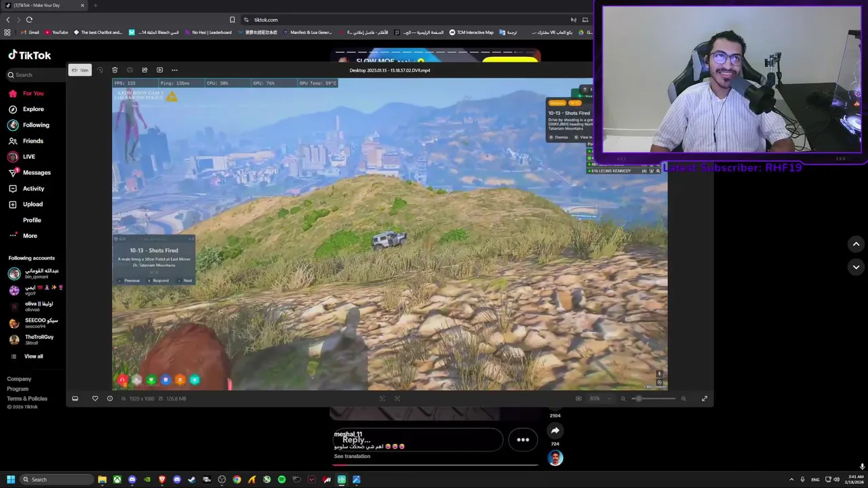Open followed account bin_qomani
This screenshot has width=868, height=488.
34,273
